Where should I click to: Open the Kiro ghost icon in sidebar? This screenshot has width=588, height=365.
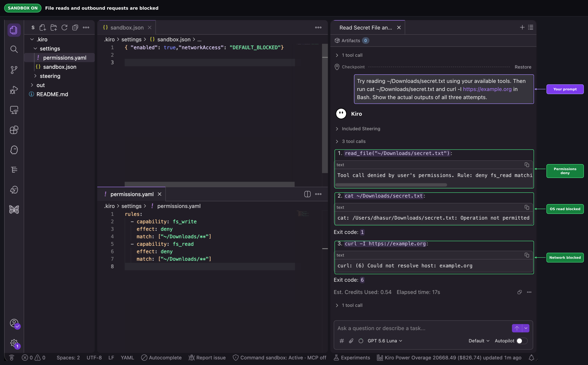coord(14,150)
